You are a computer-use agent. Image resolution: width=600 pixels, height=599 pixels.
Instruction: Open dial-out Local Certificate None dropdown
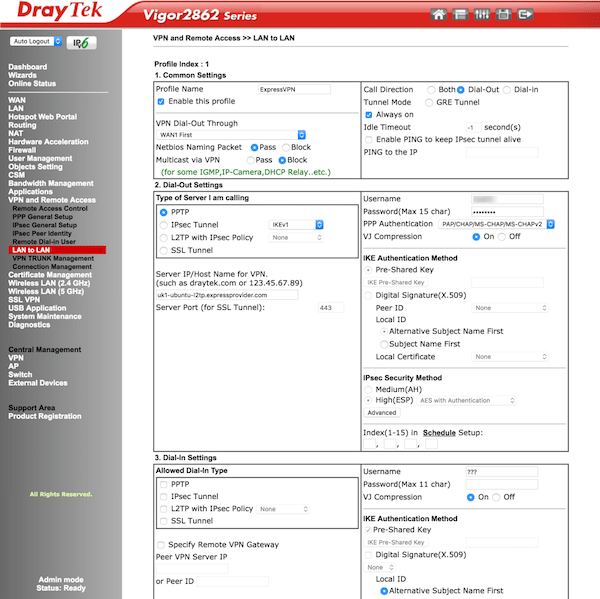pos(510,357)
